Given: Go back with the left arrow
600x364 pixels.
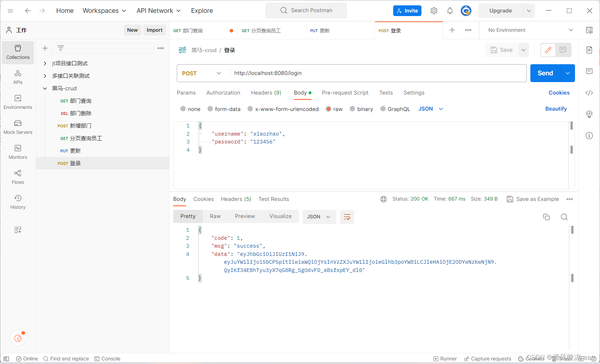Looking at the screenshot, I should [x=28, y=11].
